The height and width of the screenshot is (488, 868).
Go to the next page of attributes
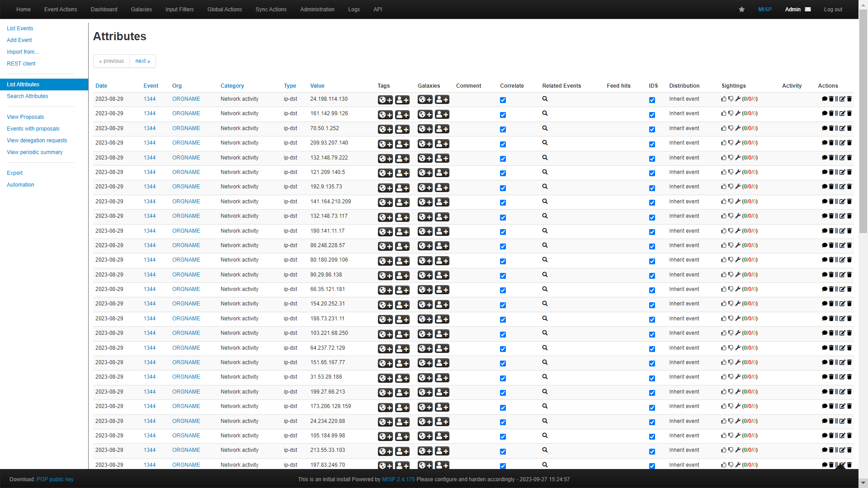point(142,61)
